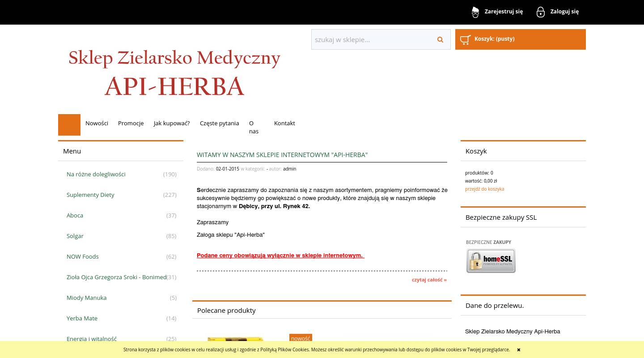Click the red text Podane ceny obowiązują

[280, 256]
